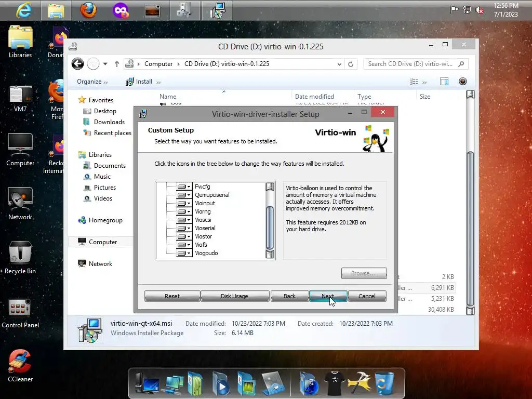Viewport: 532px width, 399px height.
Task: Click the Back arrow in Explorer
Action: tap(78, 64)
